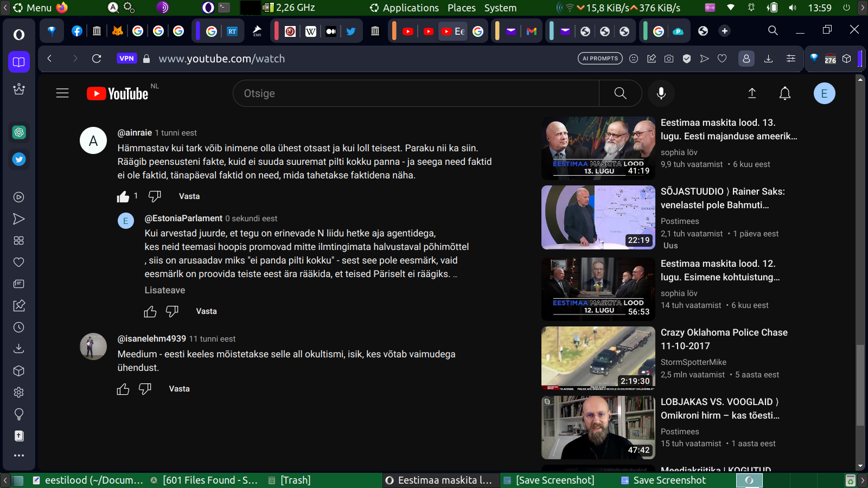The height and width of the screenshot is (488, 868).
Task: Add page to bookmarks with heart icon
Action: point(722,59)
